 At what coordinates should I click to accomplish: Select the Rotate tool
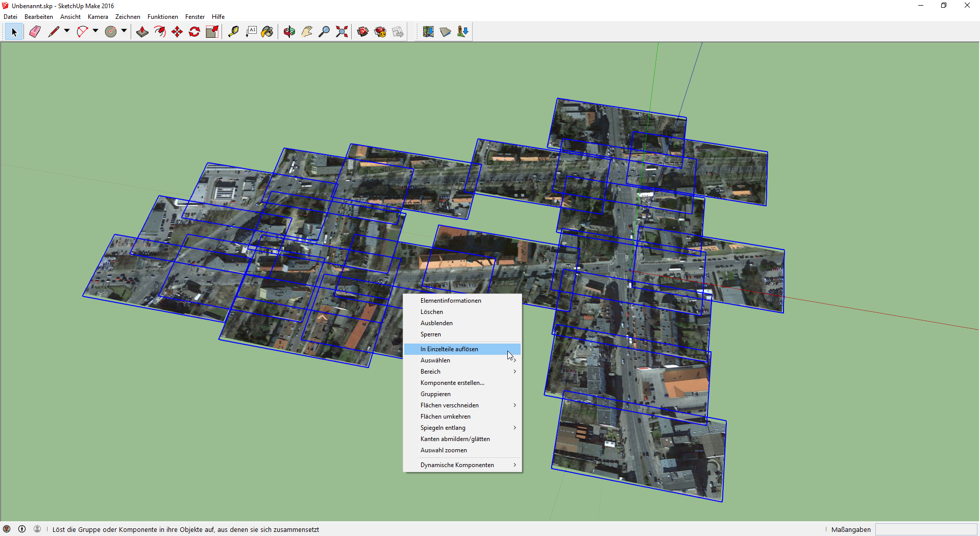click(x=194, y=32)
